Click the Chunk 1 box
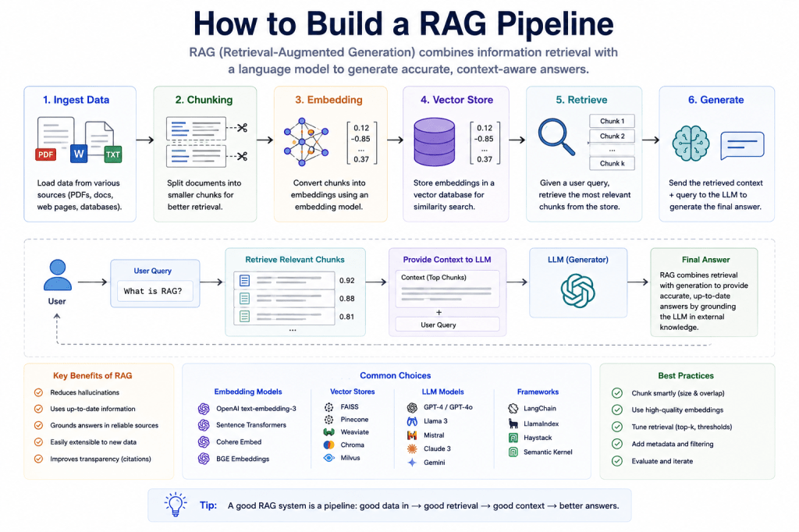The height and width of the screenshot is (532, 799). click(612, 121)
